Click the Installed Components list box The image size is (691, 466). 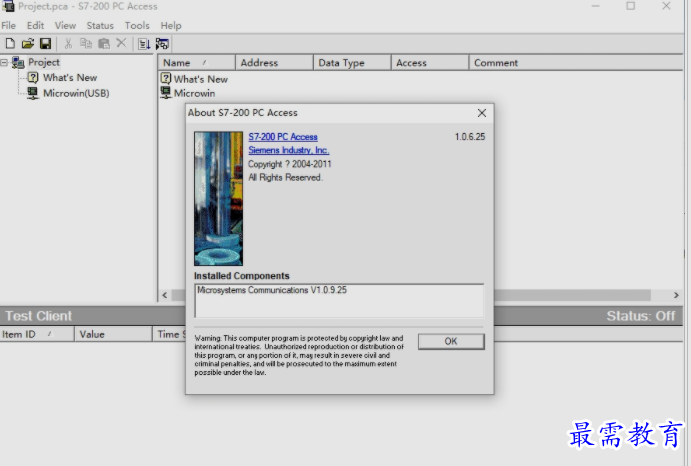(x=339, y=301)
